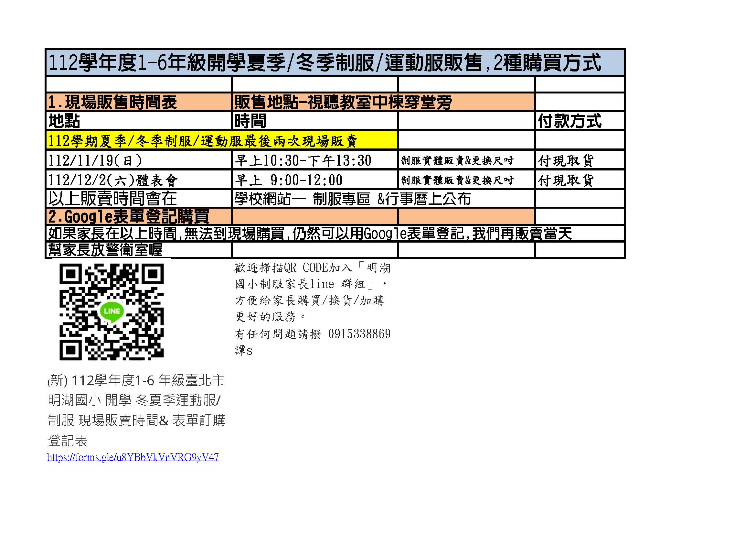Click the green LINE logo icon
Image resolution: width=756 pixels, height=535 pixels.
(x=112, y=311)
